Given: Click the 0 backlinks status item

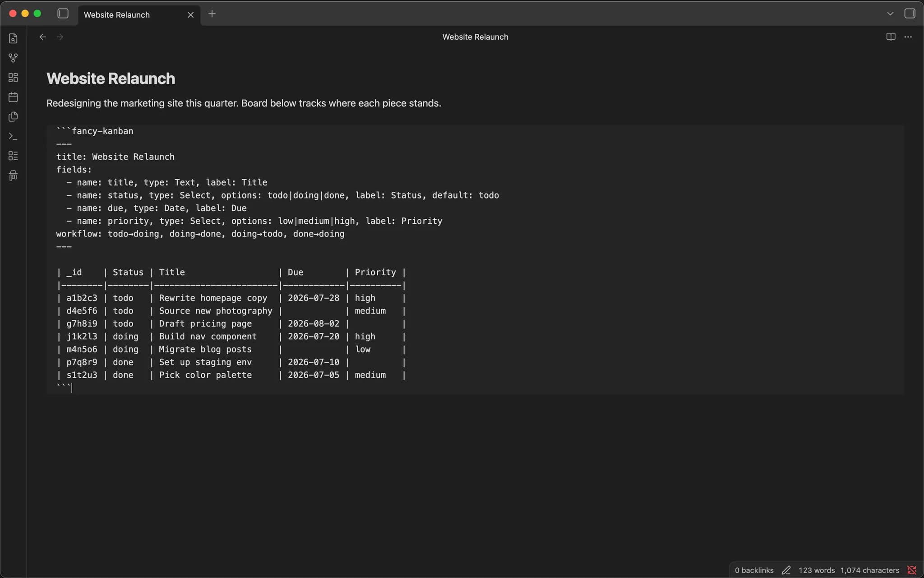Looking at the screenshot, I should 754,570.
